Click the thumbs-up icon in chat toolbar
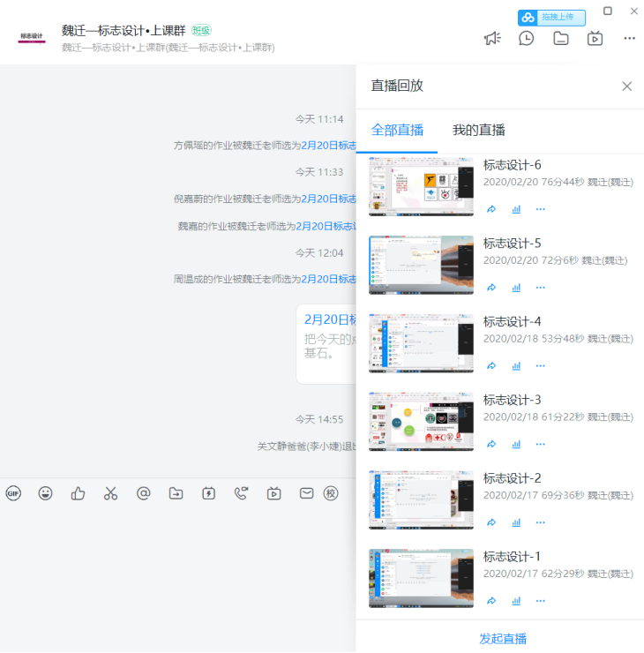Screen dimensions: 644x653 coord(79,493)
